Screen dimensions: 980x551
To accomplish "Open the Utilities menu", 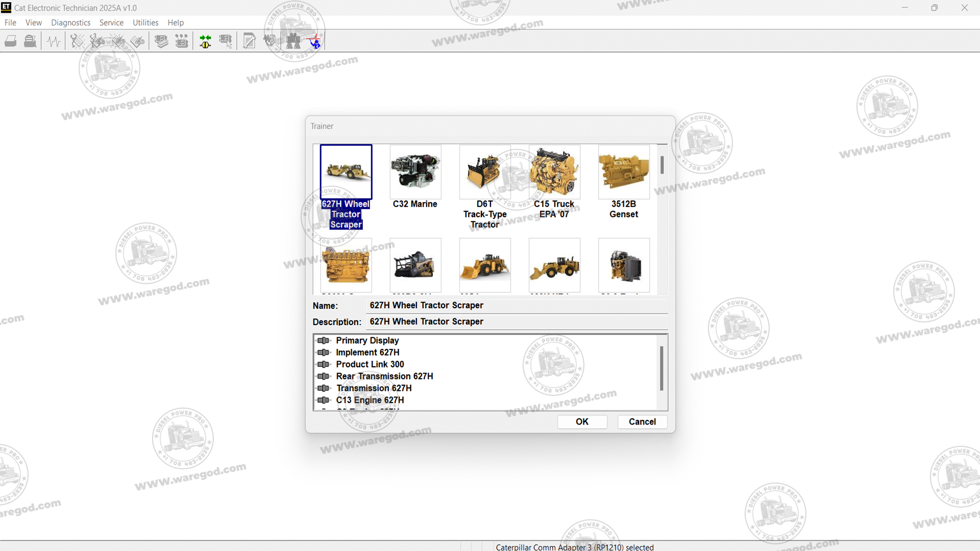I will pyautogui.click(x=145, y=22).
